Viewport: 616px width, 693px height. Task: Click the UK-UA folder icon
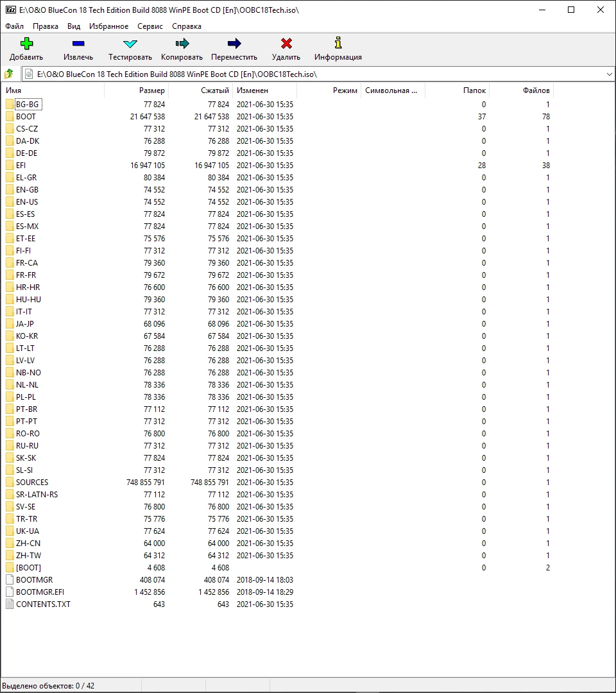tap(10, 531)
